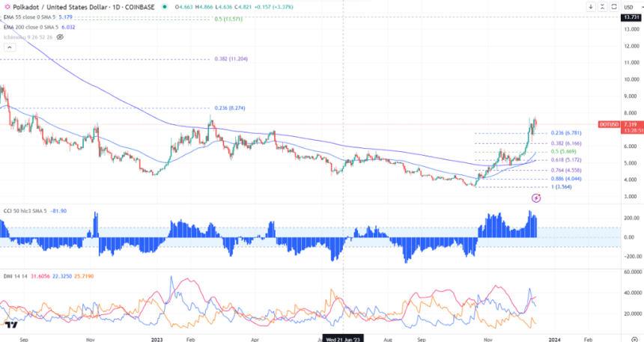Click the fullscreen chart frame icon
This screenshot has width=644, height=342.
pyautogui.click(x=615, y=6)
